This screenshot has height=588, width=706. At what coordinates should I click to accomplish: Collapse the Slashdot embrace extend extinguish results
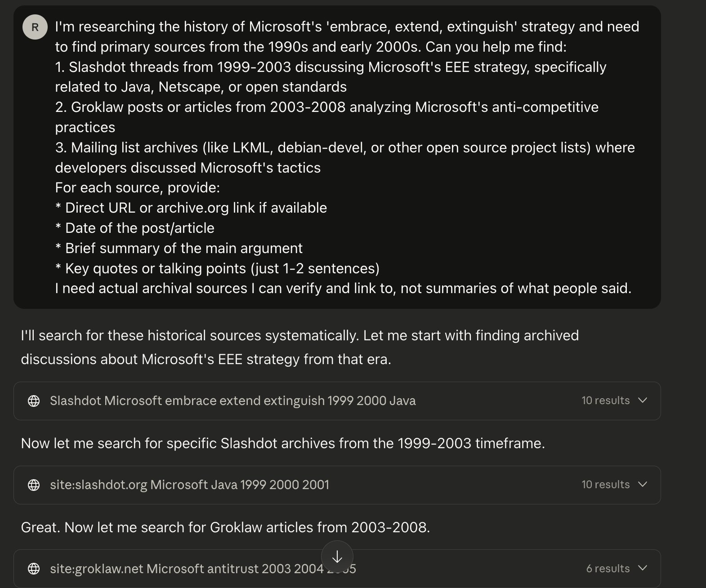pyautogui.click(x=643, y=401)
